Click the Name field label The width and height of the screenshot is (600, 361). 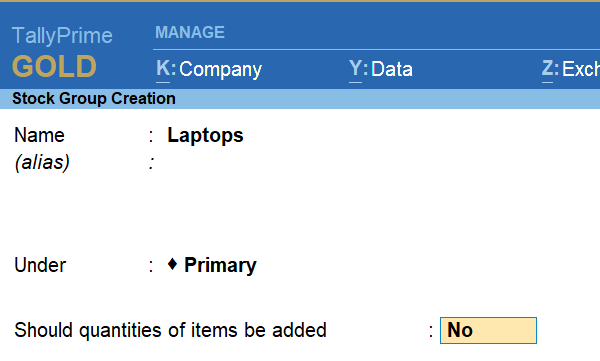click(x=39, y=135)
